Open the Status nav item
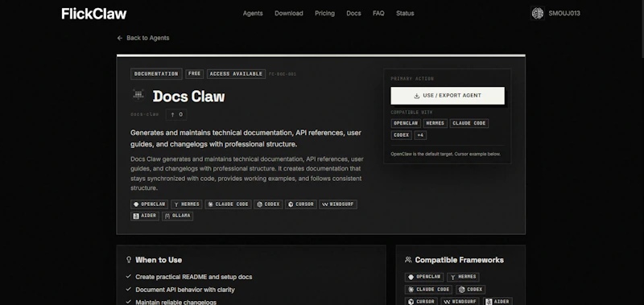 (x=405, y=13)
